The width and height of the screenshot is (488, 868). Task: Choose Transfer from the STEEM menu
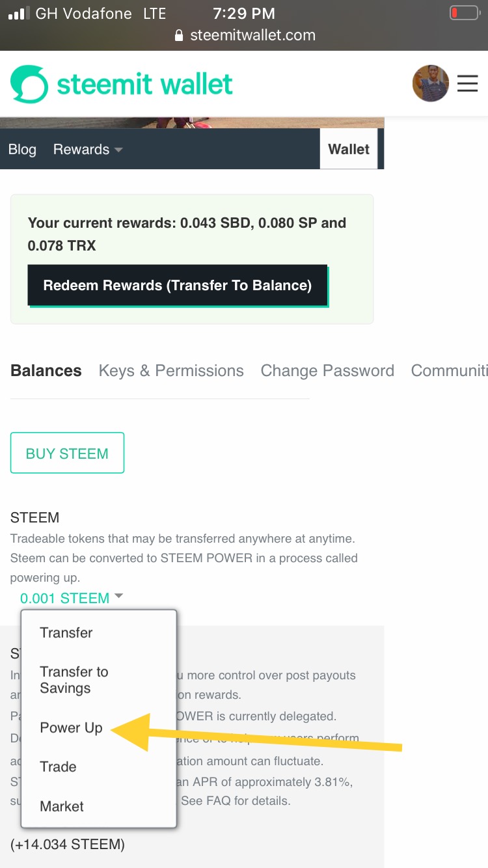click(66, 632)
